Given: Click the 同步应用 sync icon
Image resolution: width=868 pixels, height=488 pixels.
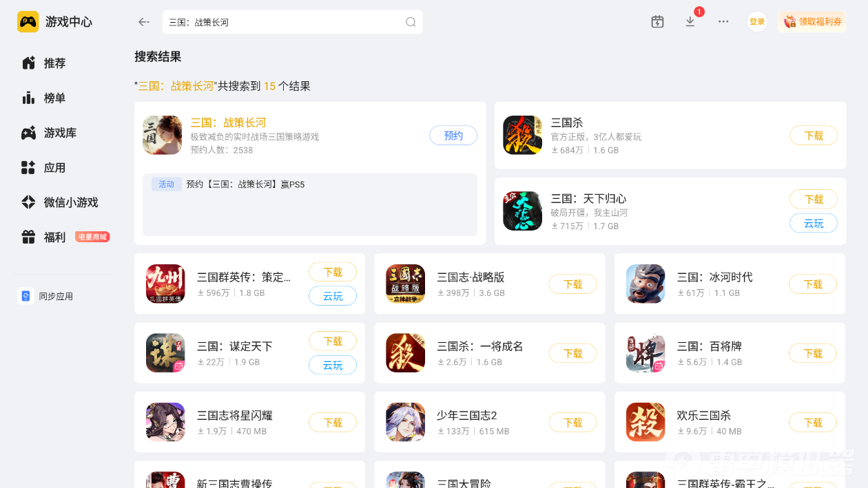Looking at the screenshot, I should (25, 296).
